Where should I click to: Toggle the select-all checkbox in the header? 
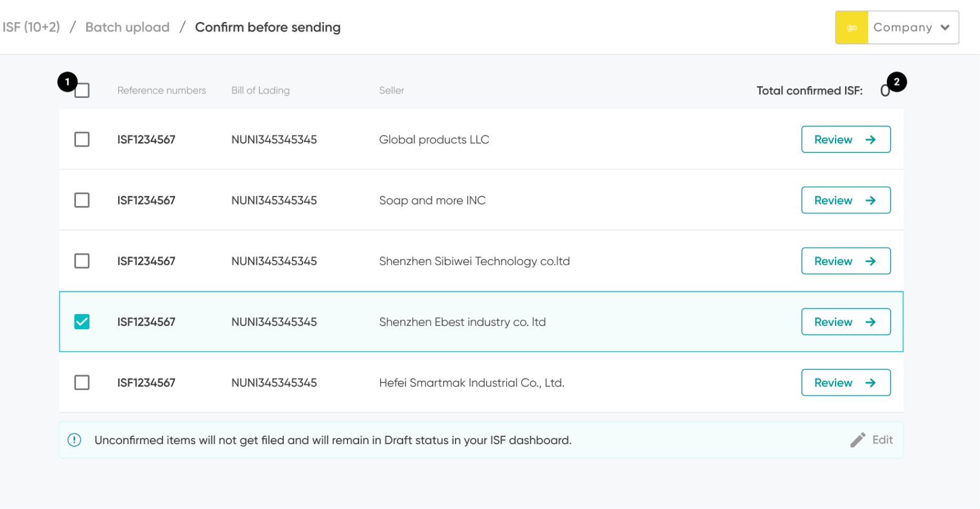[x=82, y=90]
